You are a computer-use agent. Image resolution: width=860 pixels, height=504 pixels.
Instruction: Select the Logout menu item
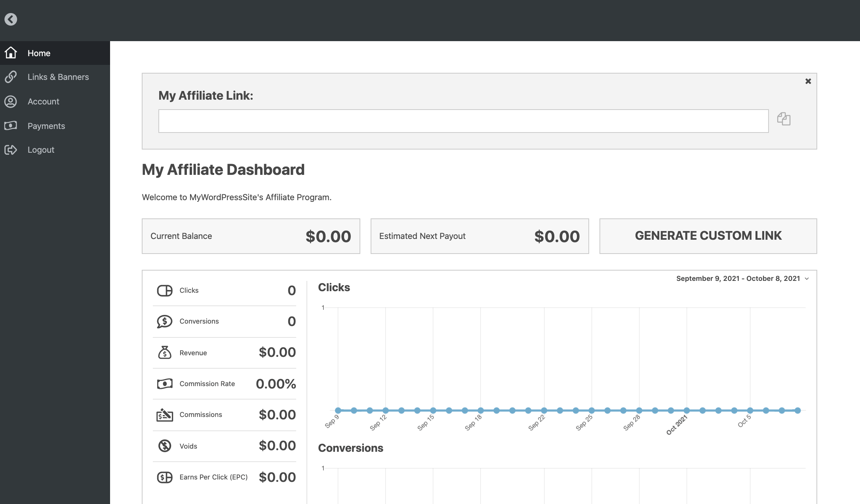click(41, 150)
